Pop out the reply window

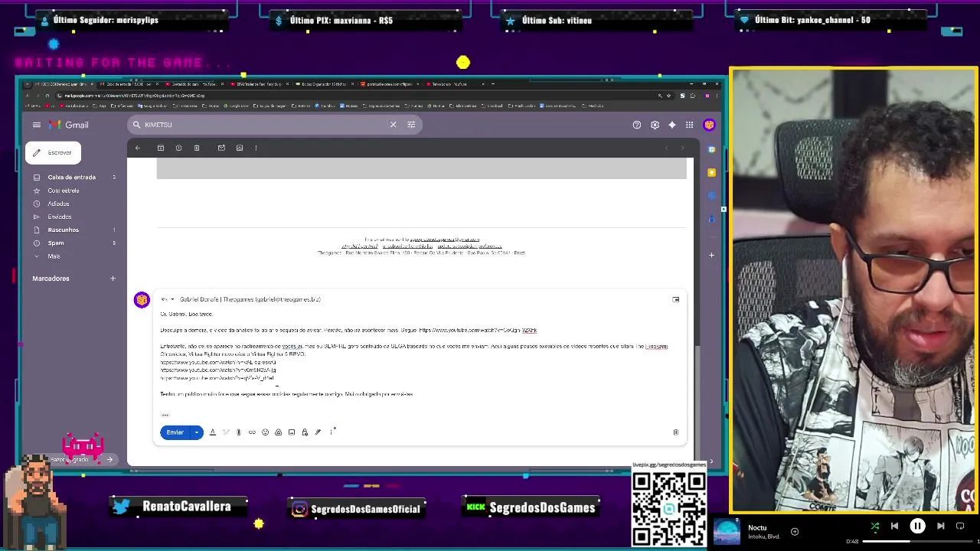(676, 299)
